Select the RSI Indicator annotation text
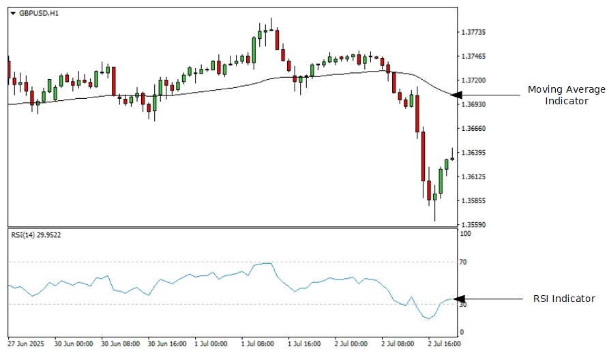This screenshot has height=364, width=609. [x=563, y=299]
